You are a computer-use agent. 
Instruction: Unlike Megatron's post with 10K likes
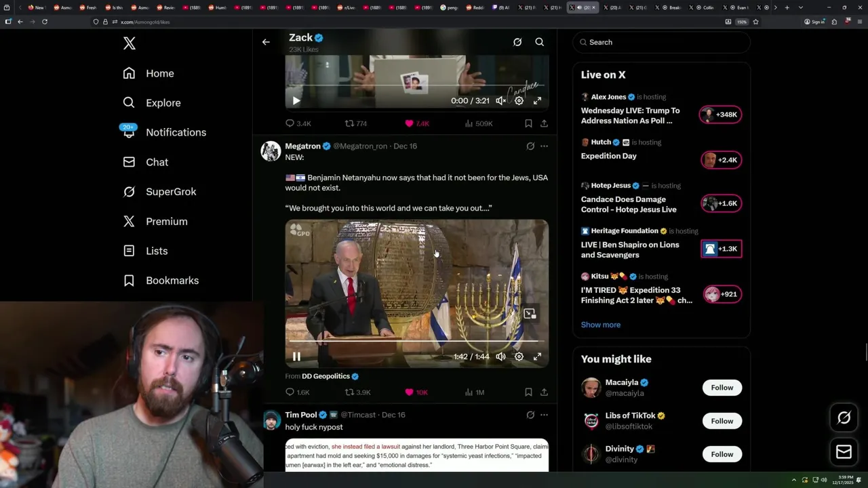[416, 392]
